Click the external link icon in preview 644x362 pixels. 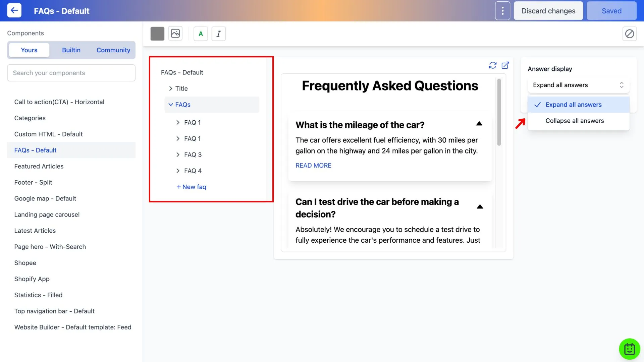click(x=505, y=65)
